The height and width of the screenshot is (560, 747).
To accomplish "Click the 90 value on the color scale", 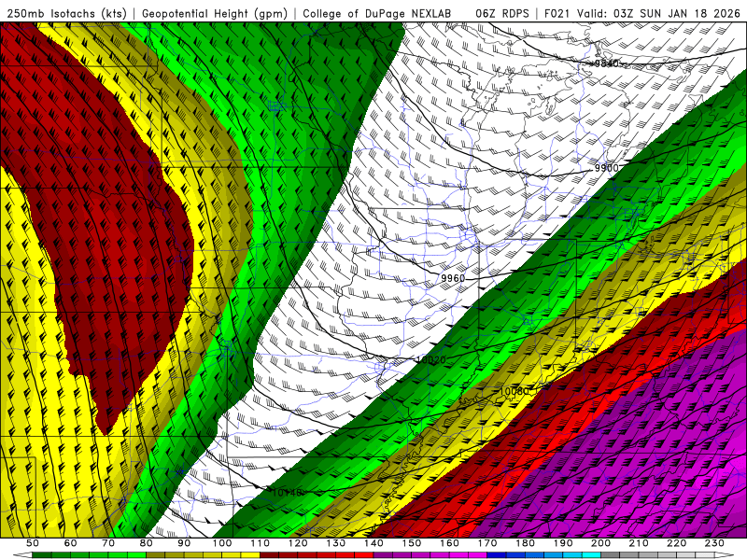I will pyautogui.click(x=184, y=543).
